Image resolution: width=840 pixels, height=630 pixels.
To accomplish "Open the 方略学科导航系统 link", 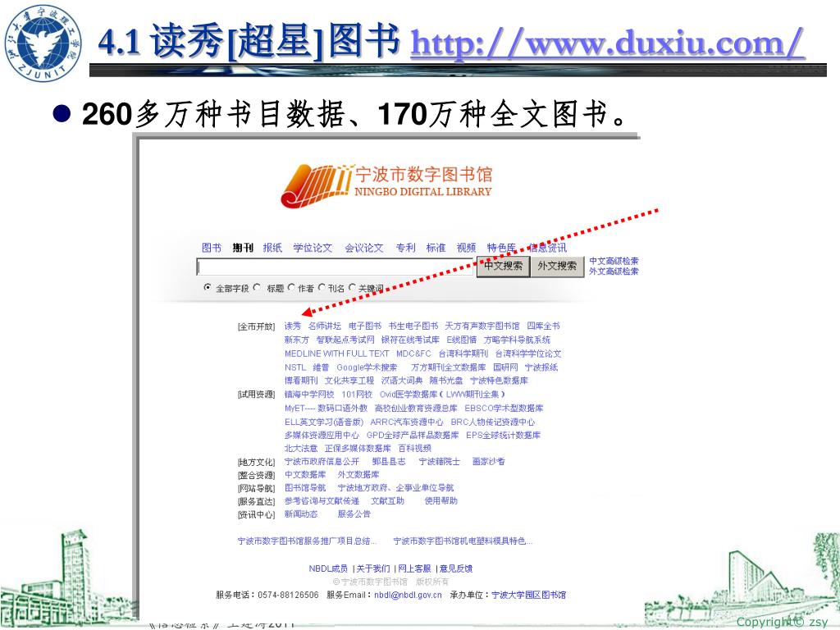I will 517,340.
